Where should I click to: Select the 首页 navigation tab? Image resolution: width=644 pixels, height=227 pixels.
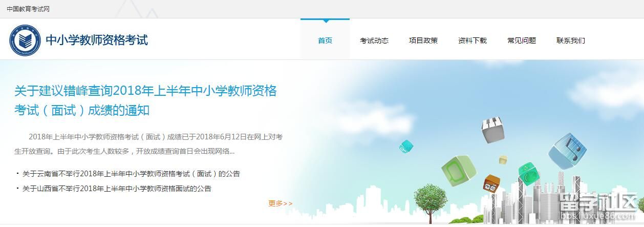point(325,40)
